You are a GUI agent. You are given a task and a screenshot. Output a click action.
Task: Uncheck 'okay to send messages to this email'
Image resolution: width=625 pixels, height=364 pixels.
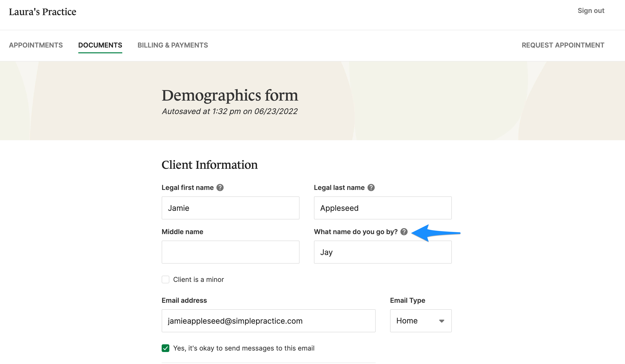(165, 348)
